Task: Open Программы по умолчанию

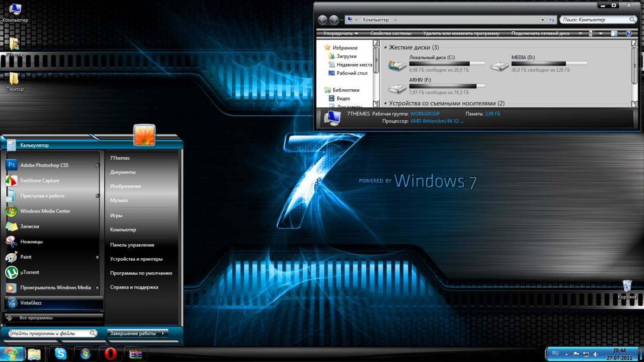Action: 141,273
